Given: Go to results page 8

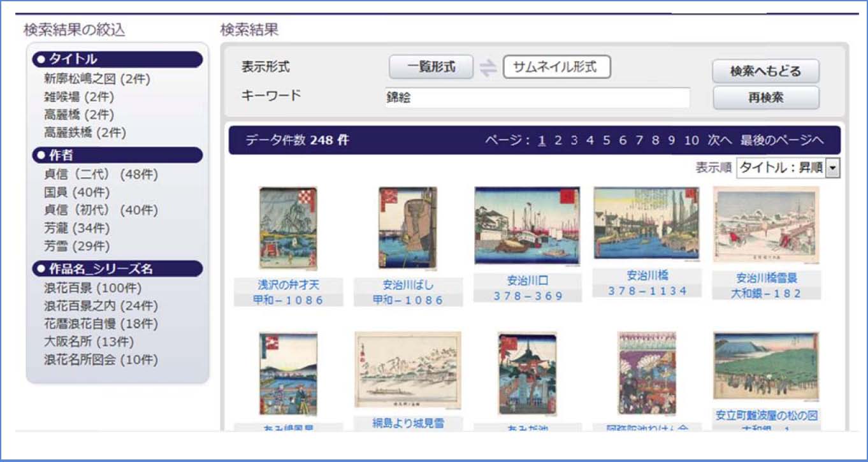Looking at the screenshot, I should [655, 140].
